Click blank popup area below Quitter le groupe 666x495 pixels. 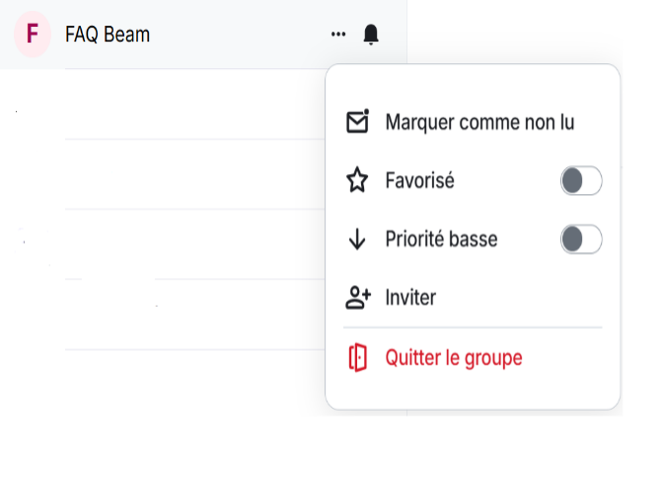[472, 393]
